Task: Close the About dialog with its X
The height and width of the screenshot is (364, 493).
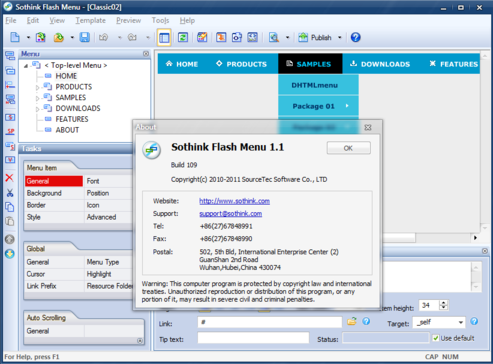Action: click(368, 127)
